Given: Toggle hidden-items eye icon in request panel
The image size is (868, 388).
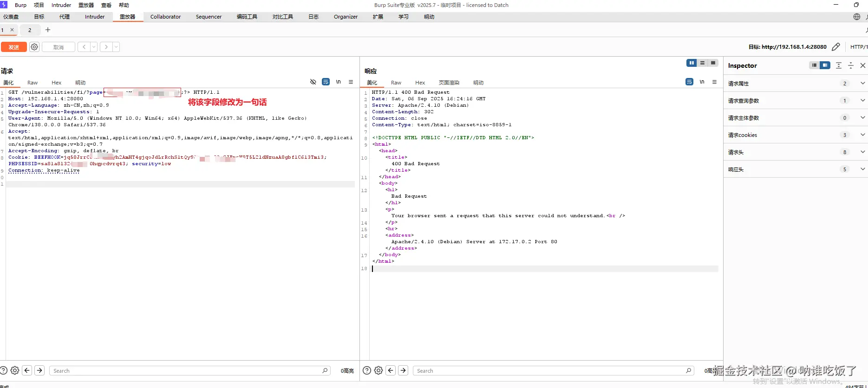Looking at the screenshot, I should pos(313,82).
